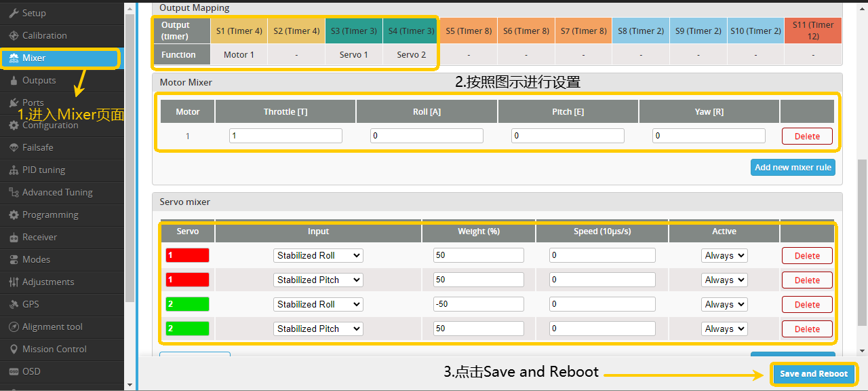The width and height of the screenshot is (868, 391).
Task: Click the Failsafe parachute icon
Action: click(x=14, y=147)
